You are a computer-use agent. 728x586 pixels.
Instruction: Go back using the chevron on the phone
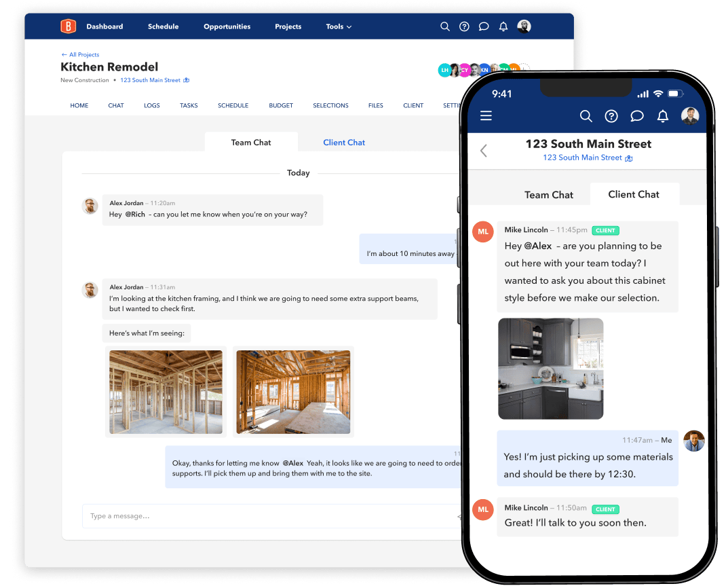[x=483, y=151]
